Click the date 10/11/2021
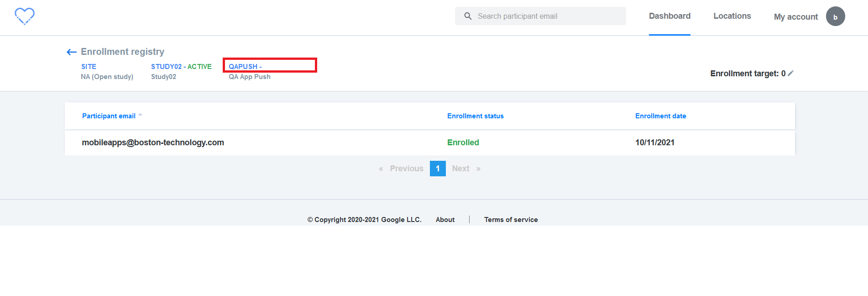 (x=655, y=143)
